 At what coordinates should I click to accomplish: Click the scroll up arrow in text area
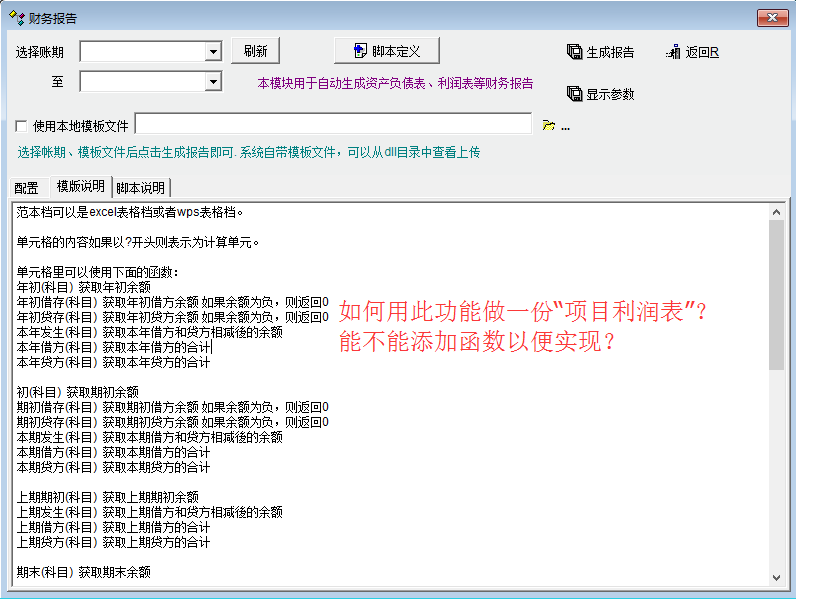[776, 211]
